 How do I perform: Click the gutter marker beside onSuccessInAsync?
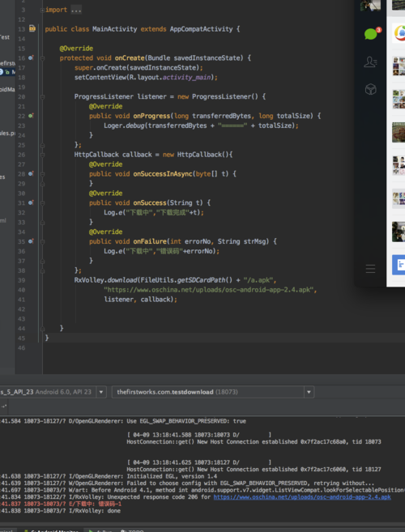(x=31, y=174)
